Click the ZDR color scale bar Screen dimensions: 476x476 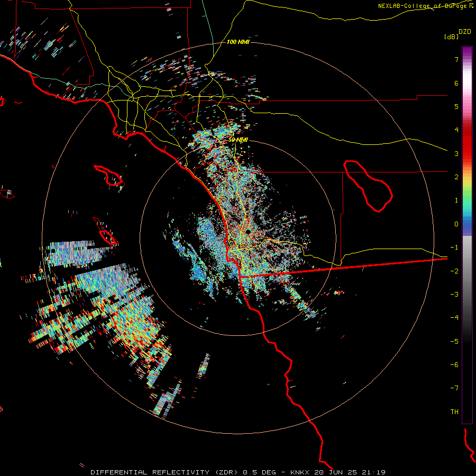pos(467,235)
